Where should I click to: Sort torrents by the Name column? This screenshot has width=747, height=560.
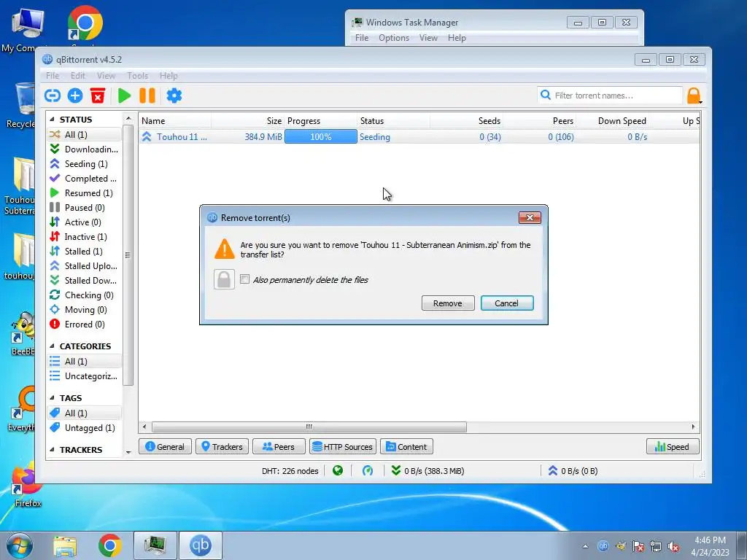point(175,121)
